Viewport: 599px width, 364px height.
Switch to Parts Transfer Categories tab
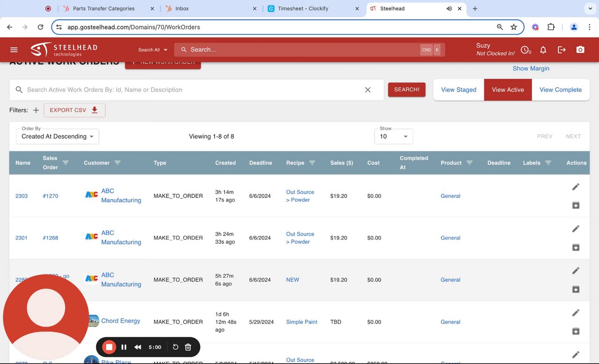(104, 8)
